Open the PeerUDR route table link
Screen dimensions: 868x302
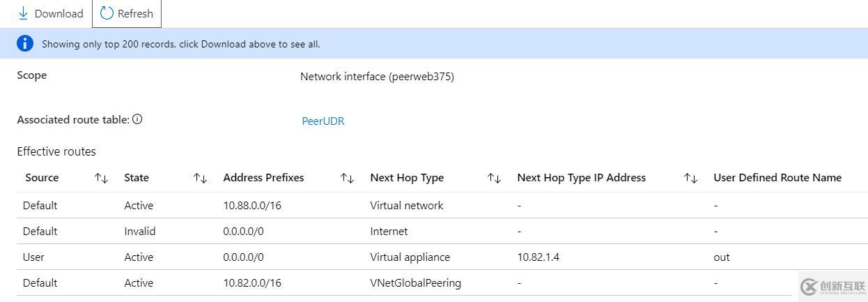[x=323, y=121]
